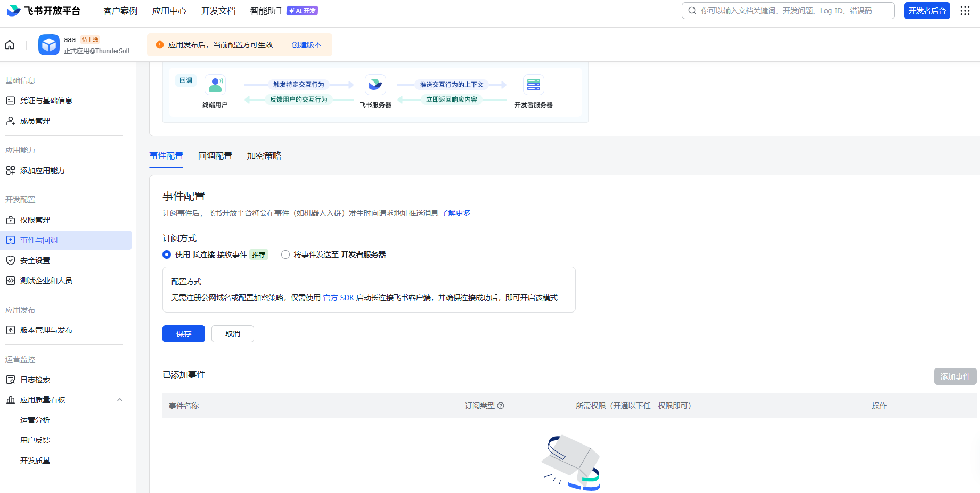Open 开发文档 in top navigation
Screen dimensions: 980x493
click(218, 11)
